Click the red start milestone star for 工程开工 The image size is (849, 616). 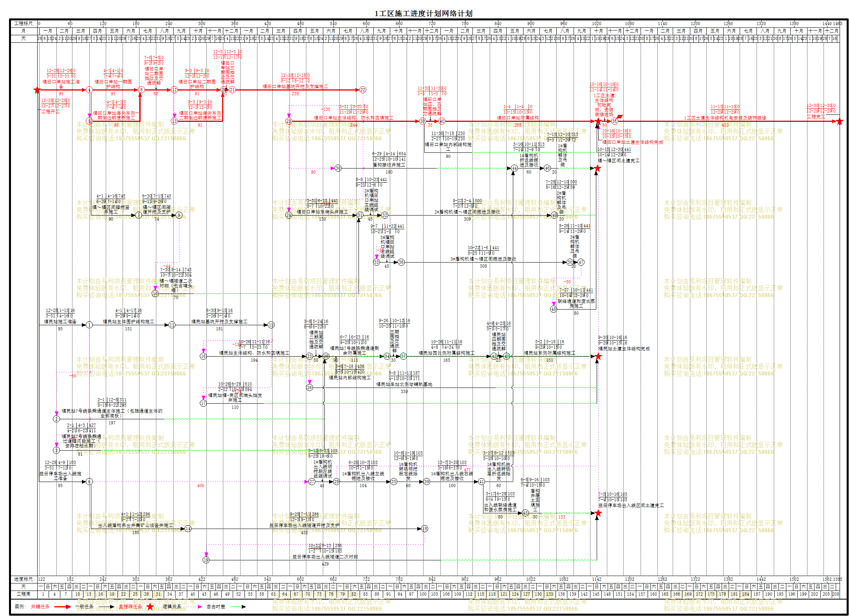point(37,90)
